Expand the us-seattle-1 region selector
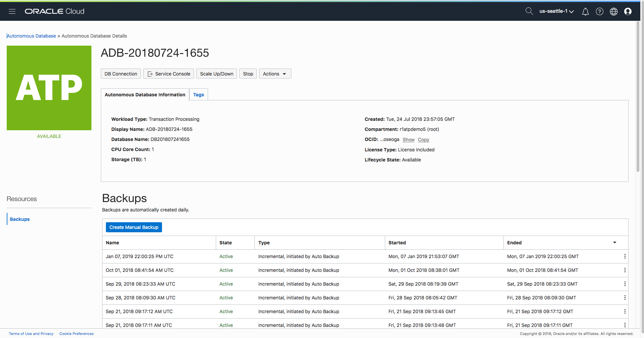This screenshot has height=338, width=644. coord(556,11)
